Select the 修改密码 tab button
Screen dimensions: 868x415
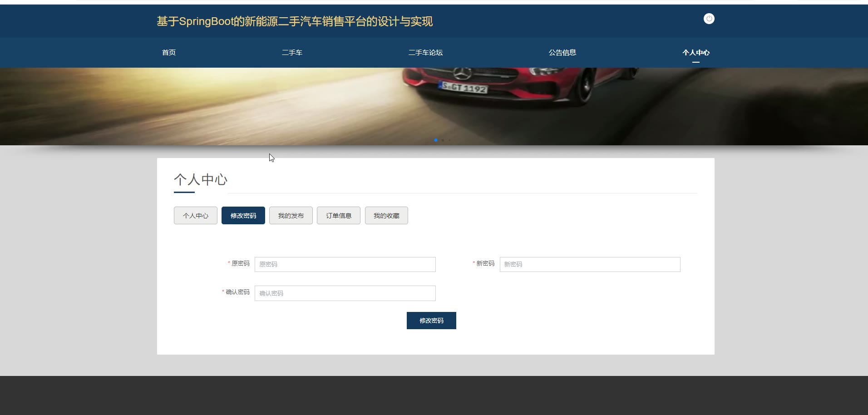click(243, 216)
